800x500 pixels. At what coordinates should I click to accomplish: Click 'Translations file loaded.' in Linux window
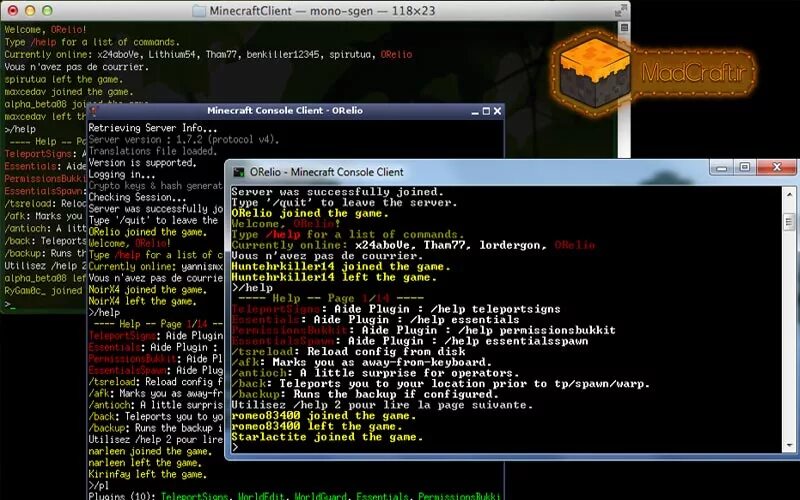pyautogui.click(x=153, y=151)
